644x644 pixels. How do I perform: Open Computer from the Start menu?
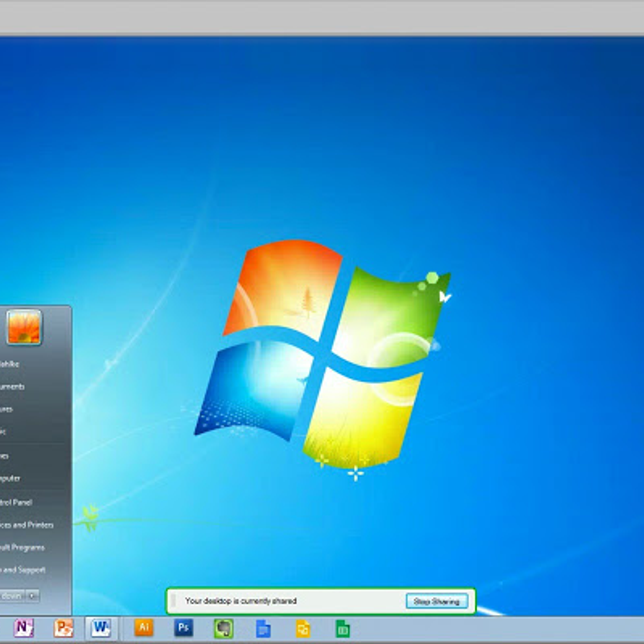10,478
